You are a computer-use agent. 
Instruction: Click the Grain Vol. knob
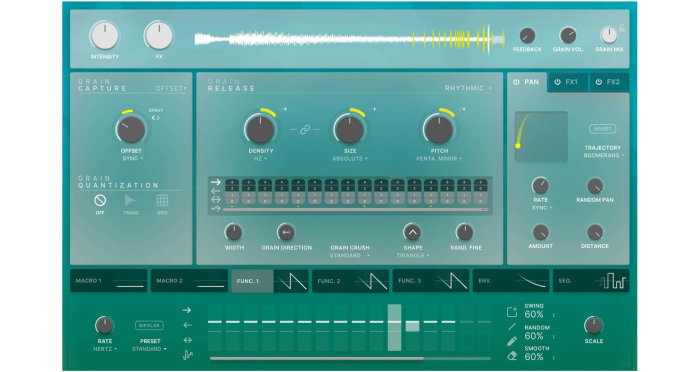click(568, 35)
